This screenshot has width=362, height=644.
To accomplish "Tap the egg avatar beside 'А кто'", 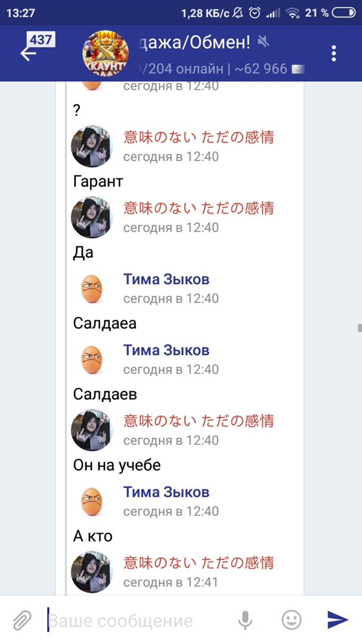I will click(92, 502).
